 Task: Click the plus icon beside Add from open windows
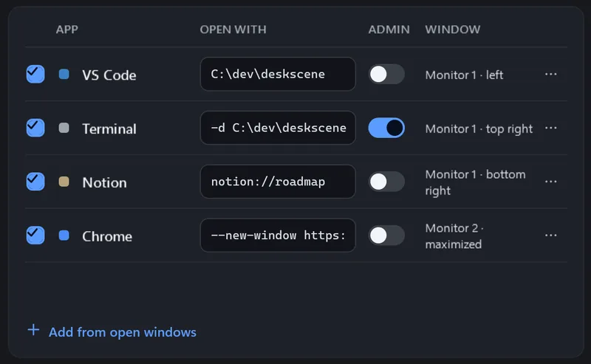(x=33, y=330)
